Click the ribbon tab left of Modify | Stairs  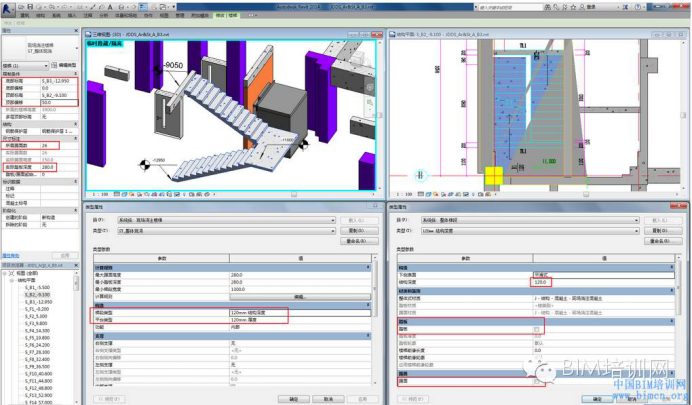[200, 15]
